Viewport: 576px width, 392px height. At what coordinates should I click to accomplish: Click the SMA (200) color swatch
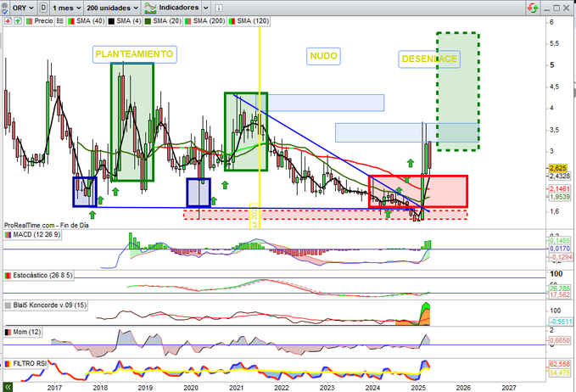(x=188, y=21)
